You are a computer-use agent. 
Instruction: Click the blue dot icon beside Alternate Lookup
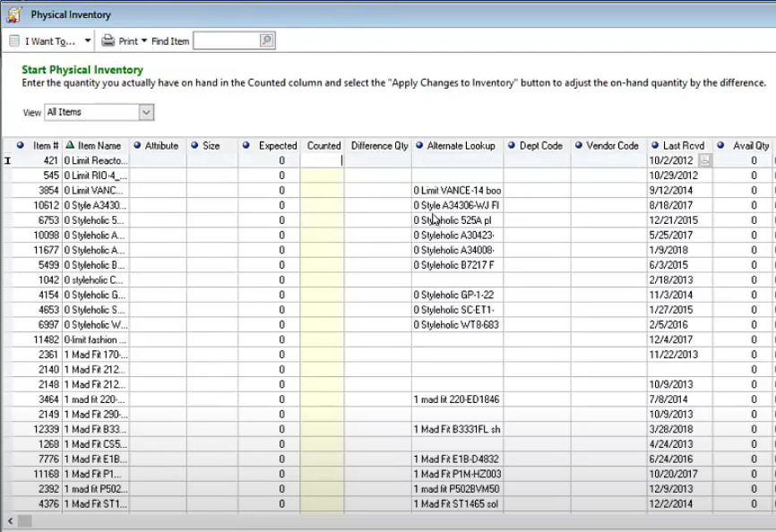(419, 145)
